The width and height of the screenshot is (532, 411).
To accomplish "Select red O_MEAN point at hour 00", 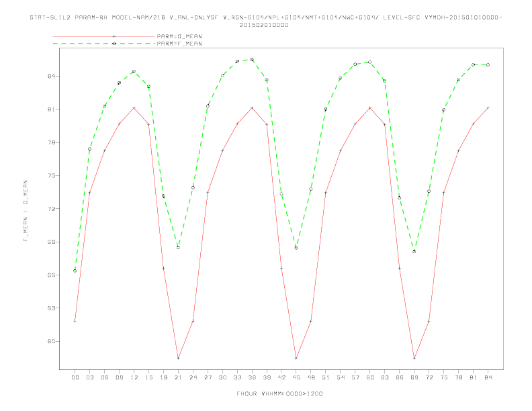I will [75, 321].
